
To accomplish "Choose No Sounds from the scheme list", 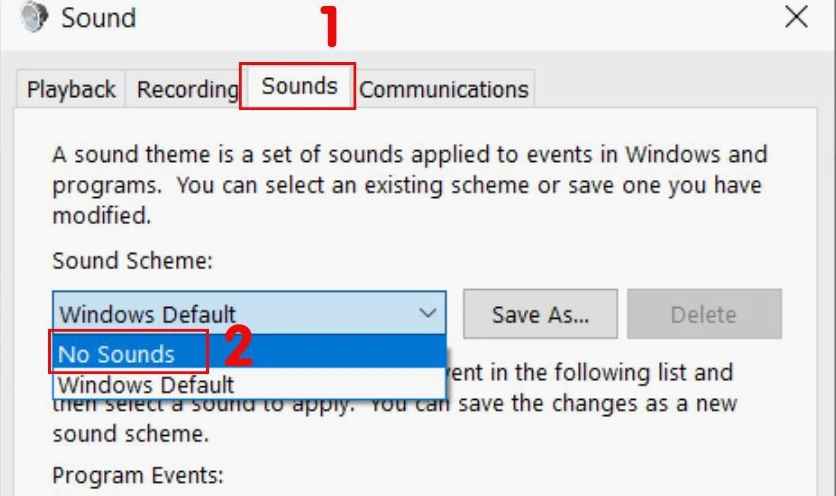I will [116, 353].
